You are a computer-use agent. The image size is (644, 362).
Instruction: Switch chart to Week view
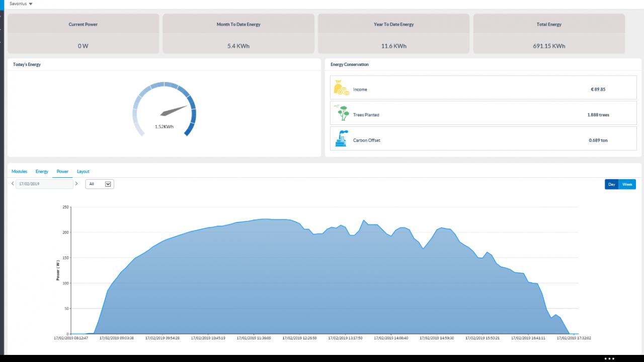(627, 184)
